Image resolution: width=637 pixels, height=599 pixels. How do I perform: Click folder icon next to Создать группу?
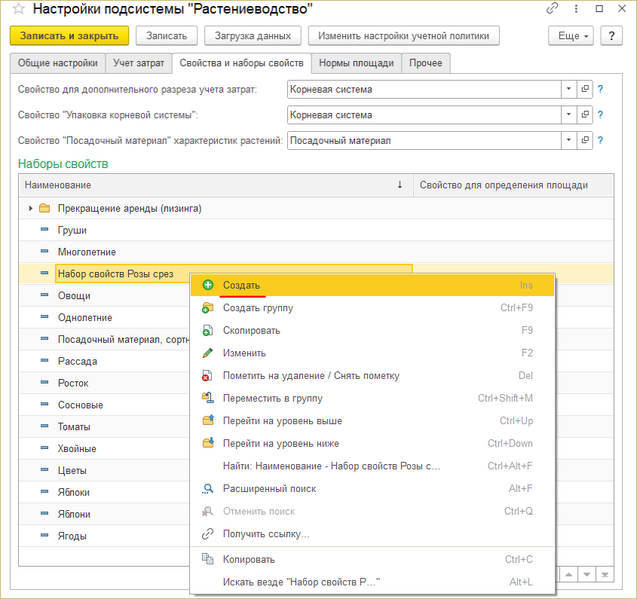208,308
